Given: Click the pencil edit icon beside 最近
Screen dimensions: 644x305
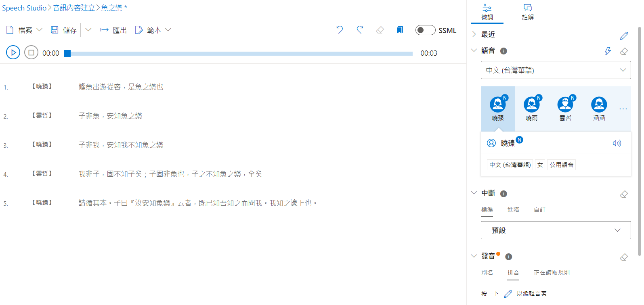Looking at the screenshot, I should tap(624, 36).
